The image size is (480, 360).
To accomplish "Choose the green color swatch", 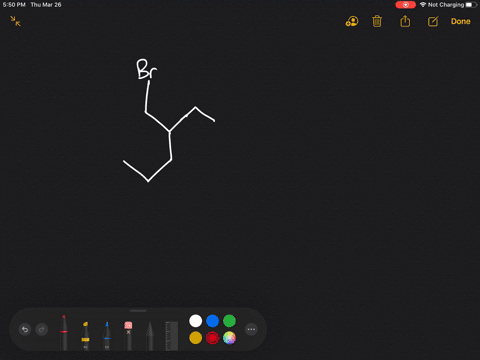I will [x=229, y=321].
